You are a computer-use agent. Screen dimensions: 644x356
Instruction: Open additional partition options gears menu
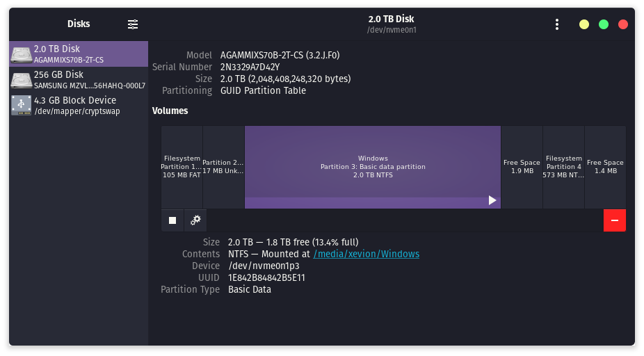click(196, 220)
